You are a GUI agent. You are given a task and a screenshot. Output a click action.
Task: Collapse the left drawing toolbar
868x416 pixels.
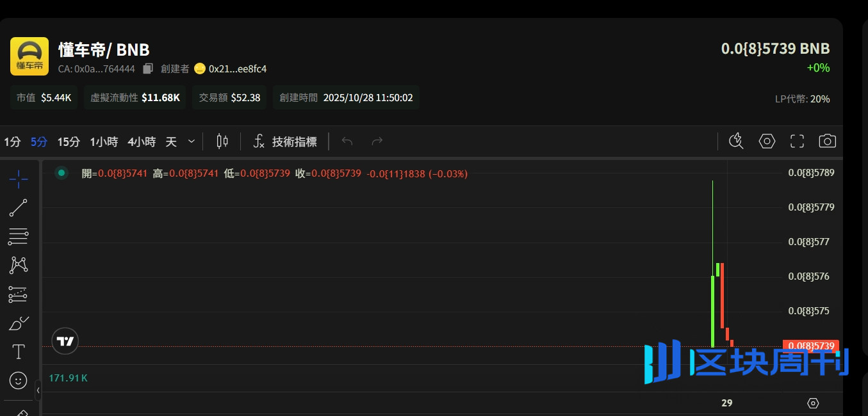[38, 390]
